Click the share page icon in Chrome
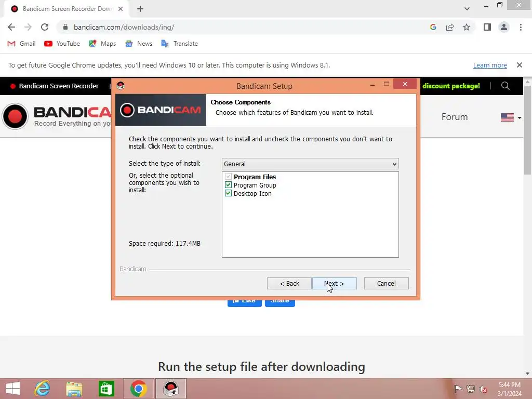Image resolution: width=532 pixels, height=399 pixels. tap(450, 27)
